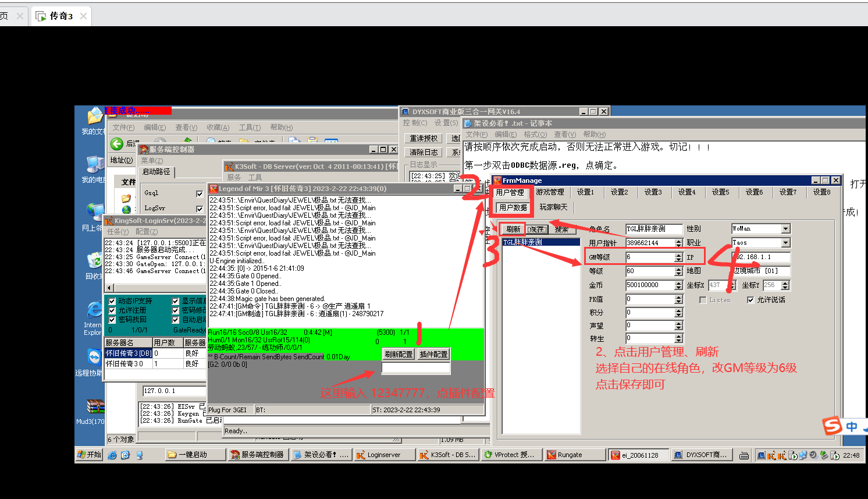
Task: Switch to Rungate taskbar button
Action: click(575, 455)
